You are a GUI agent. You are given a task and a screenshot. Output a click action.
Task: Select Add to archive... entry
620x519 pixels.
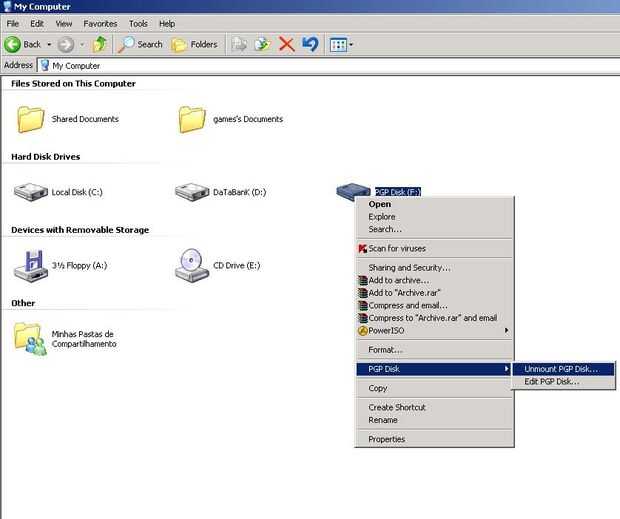point(435,280)
